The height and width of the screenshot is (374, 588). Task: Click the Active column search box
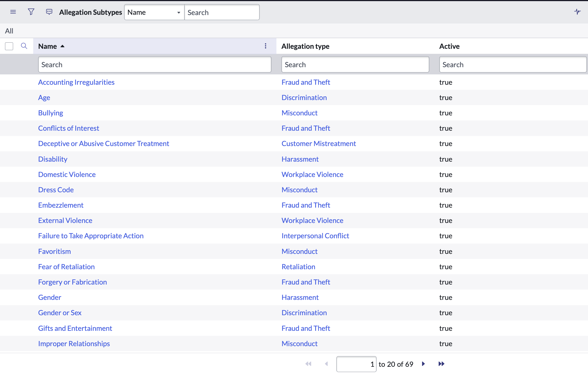[513, 65]
